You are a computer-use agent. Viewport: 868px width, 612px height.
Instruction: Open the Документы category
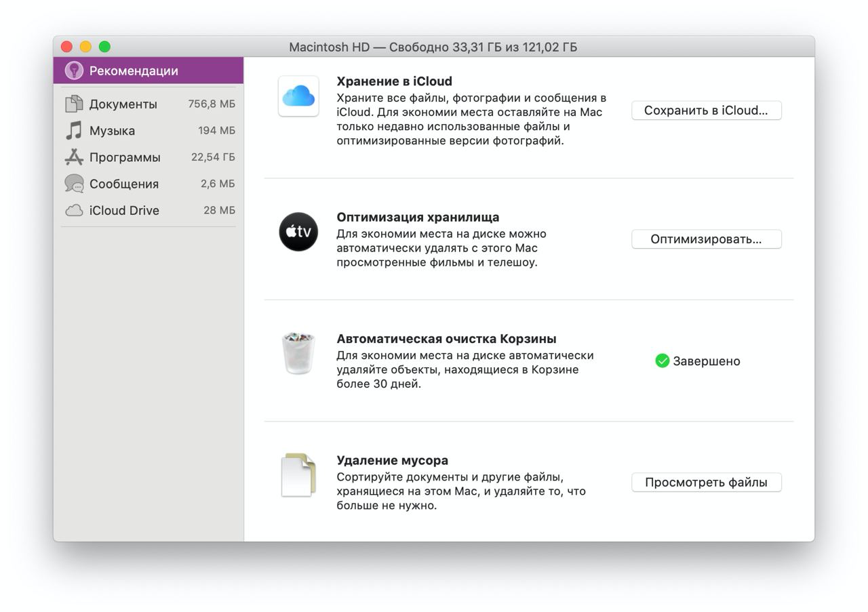point(149,104)
